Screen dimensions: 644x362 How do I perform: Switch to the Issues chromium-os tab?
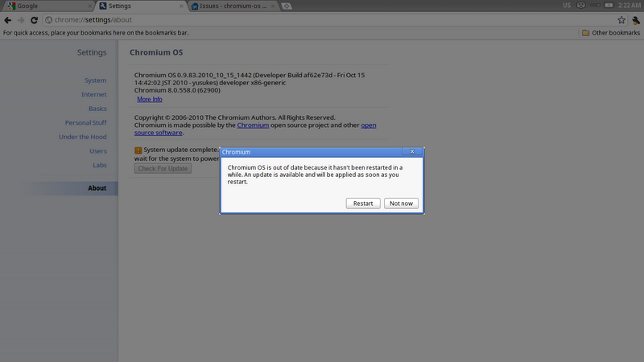[233, 6]
